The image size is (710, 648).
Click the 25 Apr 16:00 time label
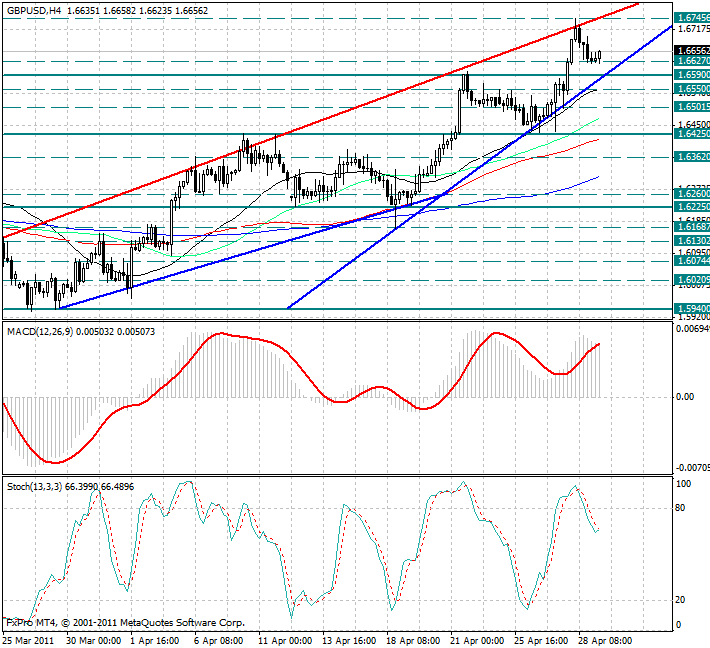[541, 641]
